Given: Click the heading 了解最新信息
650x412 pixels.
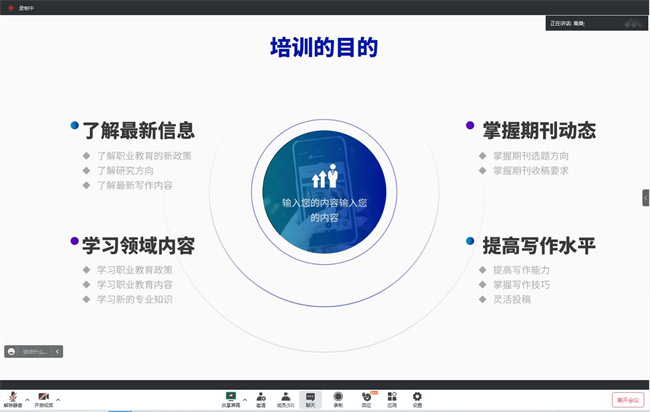Looking at the screenshot, I should point(138,130).
